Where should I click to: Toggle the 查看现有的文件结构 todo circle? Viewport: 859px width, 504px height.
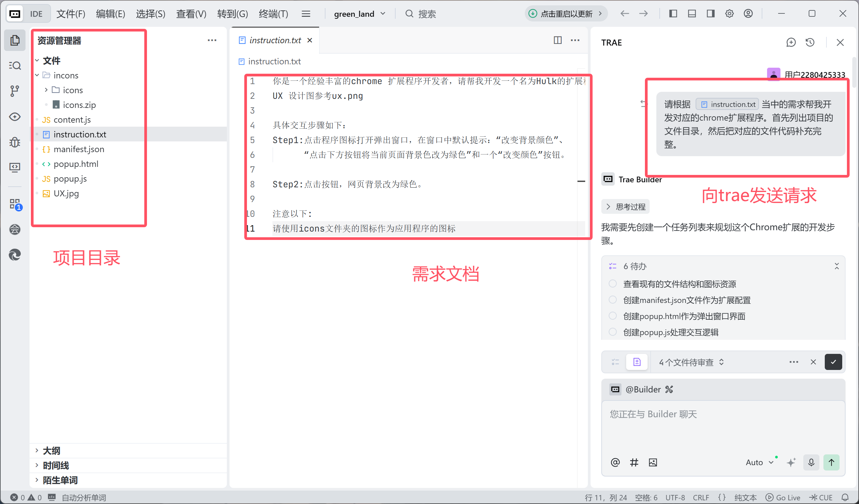tap(613, 284)
